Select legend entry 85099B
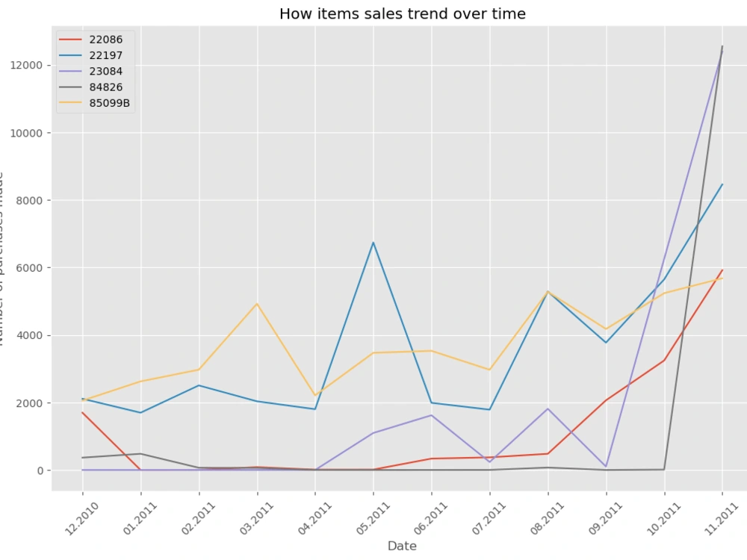The width and height of the screenshot is (747, 560). coord(94,103)
